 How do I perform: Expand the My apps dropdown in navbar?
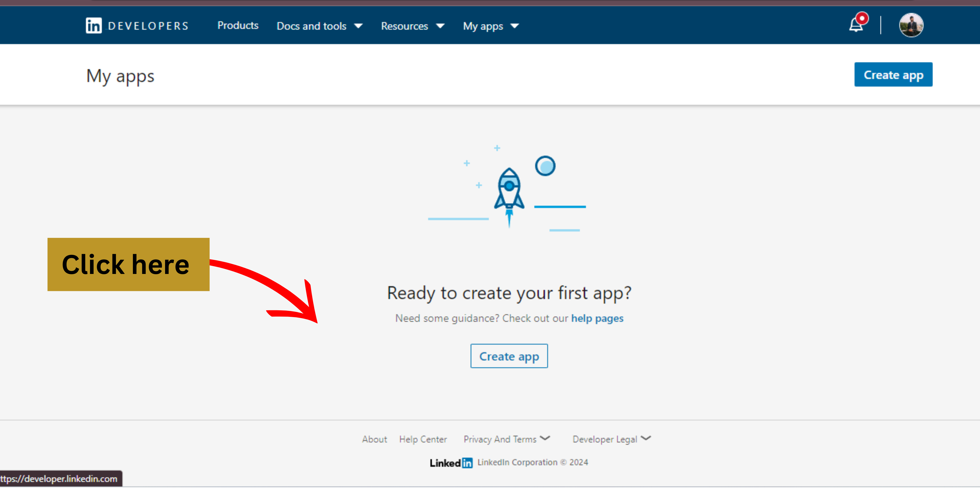tap(491, 26)
